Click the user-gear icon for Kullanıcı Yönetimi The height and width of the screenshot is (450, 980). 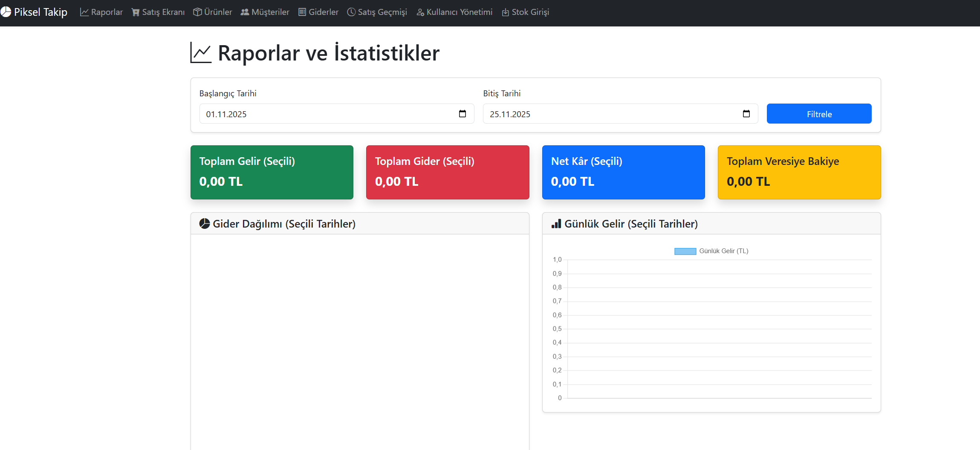click(x=420, y=12)
